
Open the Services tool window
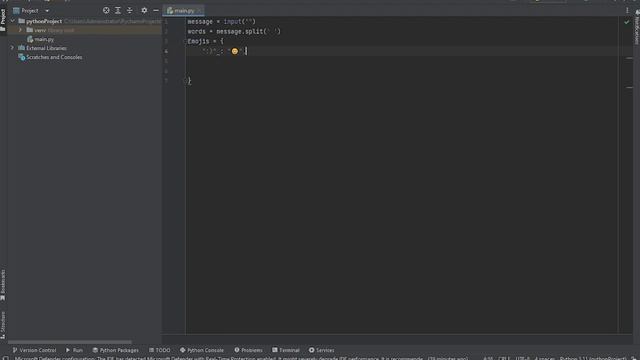pos(321,350)
